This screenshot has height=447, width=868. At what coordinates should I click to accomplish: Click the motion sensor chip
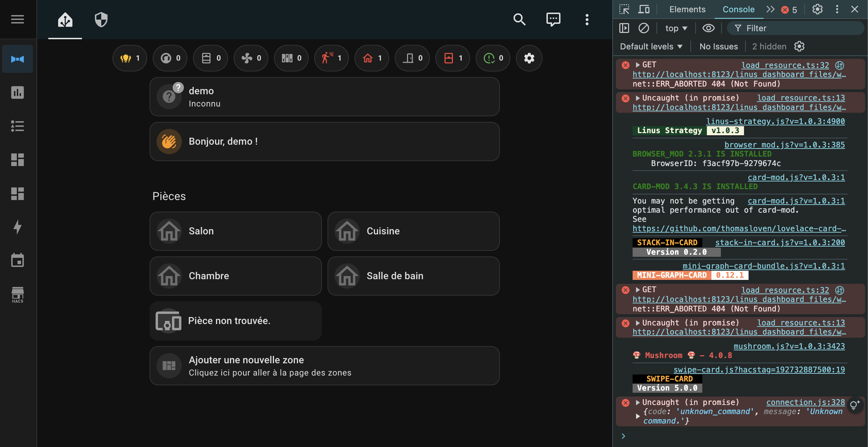click(x=331, y=58)
